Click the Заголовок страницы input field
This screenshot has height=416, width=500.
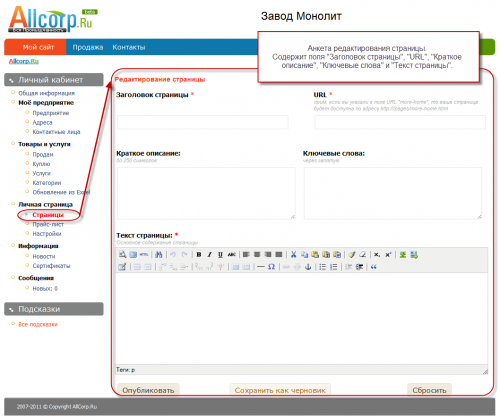[203, 122]
